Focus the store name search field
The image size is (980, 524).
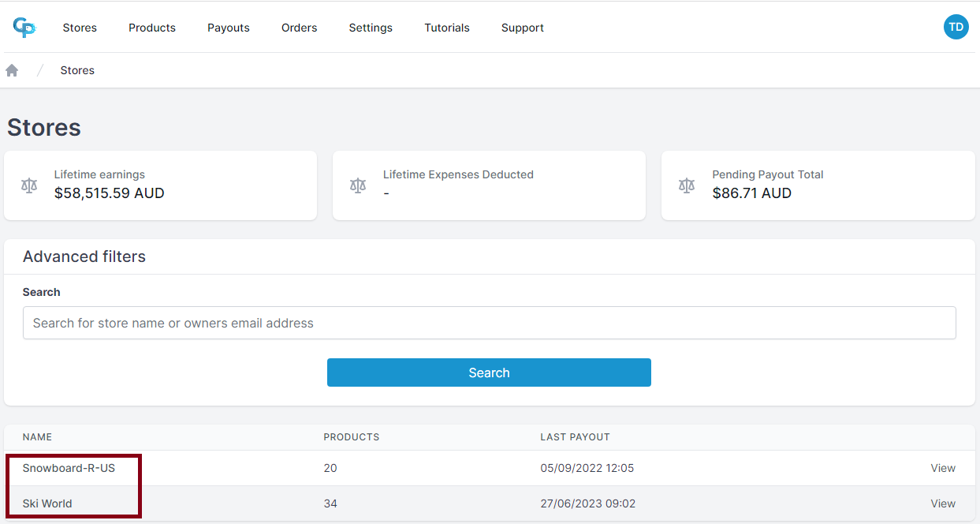tap(490, 323)
